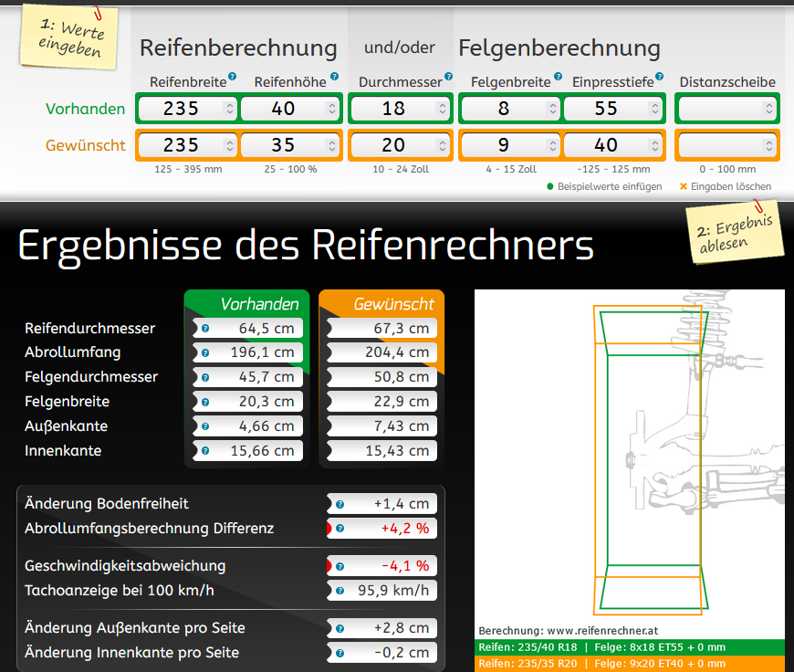Focus the Gewünscht Reifenhöhe field showing 35

283,145
